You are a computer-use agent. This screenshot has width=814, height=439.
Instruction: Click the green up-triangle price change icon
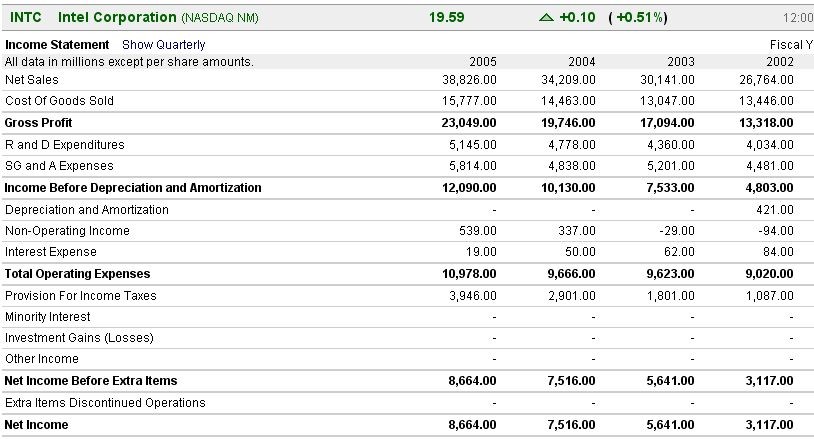pyautogui.click(x=546, y=18)
